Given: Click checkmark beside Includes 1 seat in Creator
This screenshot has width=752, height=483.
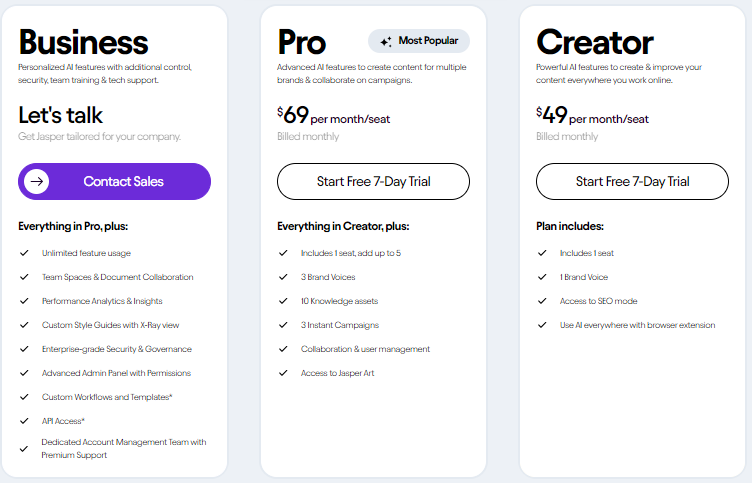Looking at the screenshot, I should coord(541,253).
